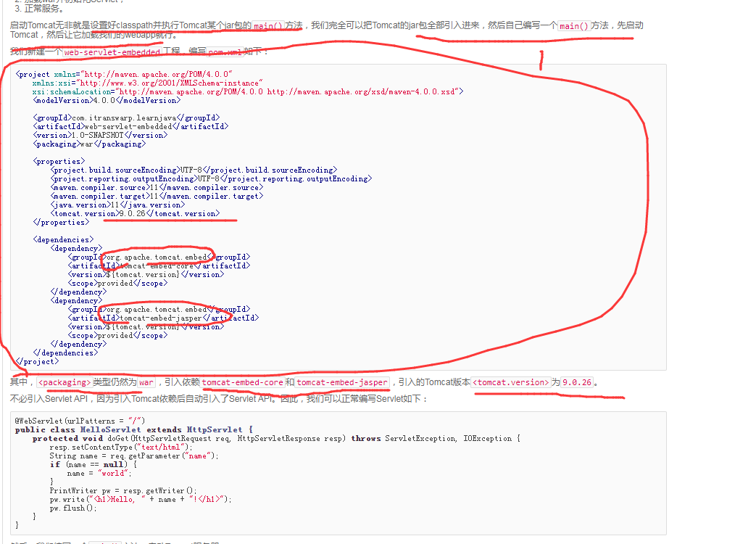Click the 'protected void doGet' method line
This screenshot has width=756, height=544.
(x=276, y=438)
